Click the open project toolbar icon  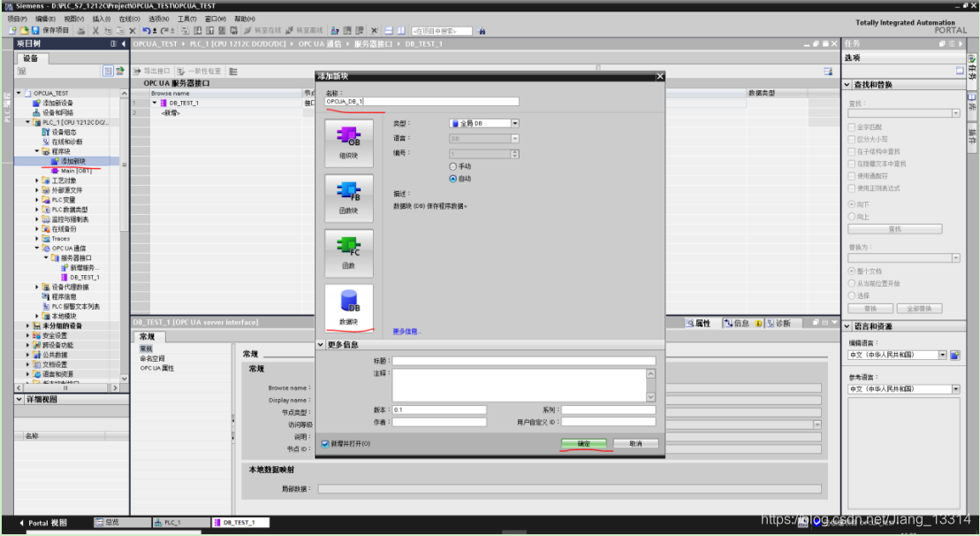pos(25,30)
